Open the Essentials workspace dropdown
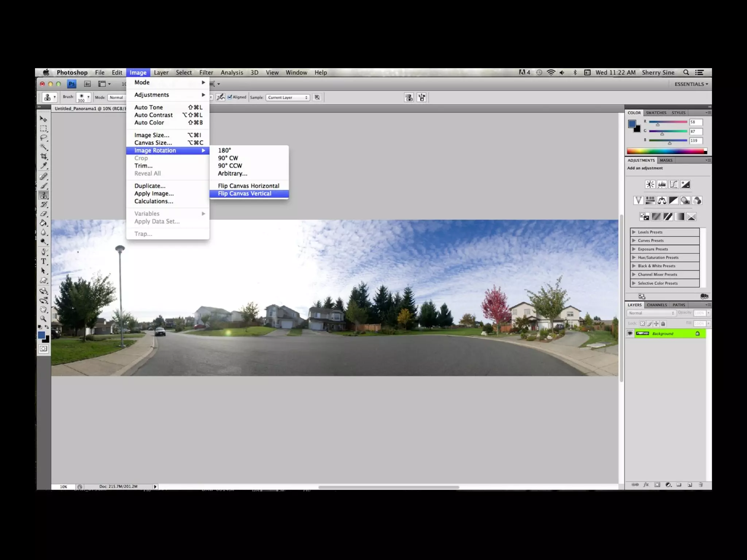This screenshot has height=560, width=747. pos(691,84)
